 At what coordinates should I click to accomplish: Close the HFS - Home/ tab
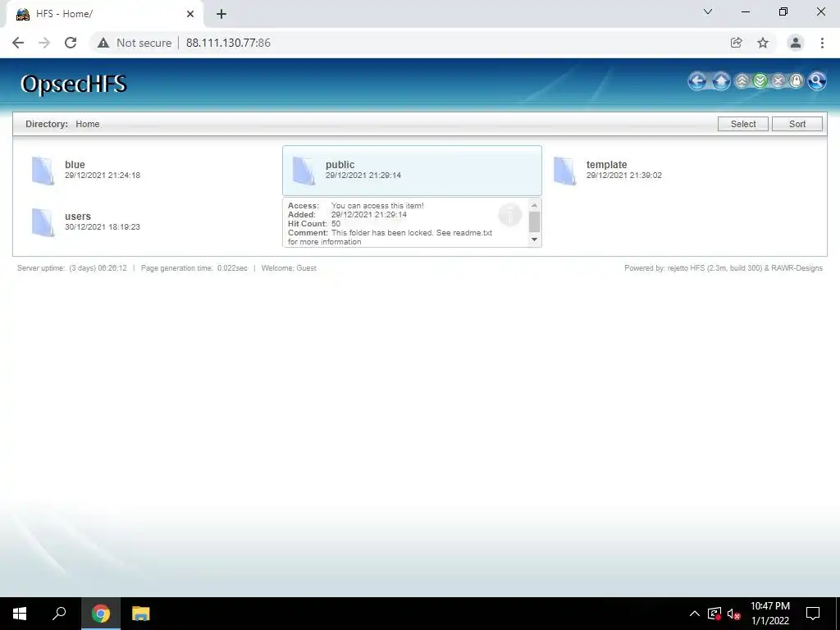pos(190,14)
